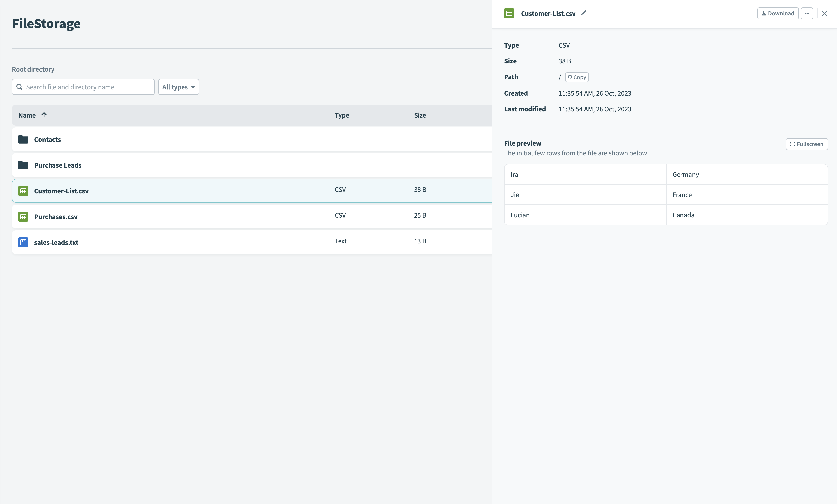Click the Root directory label
The width and height of the screenshot is (837, 504).
click(x=33, y=69)
